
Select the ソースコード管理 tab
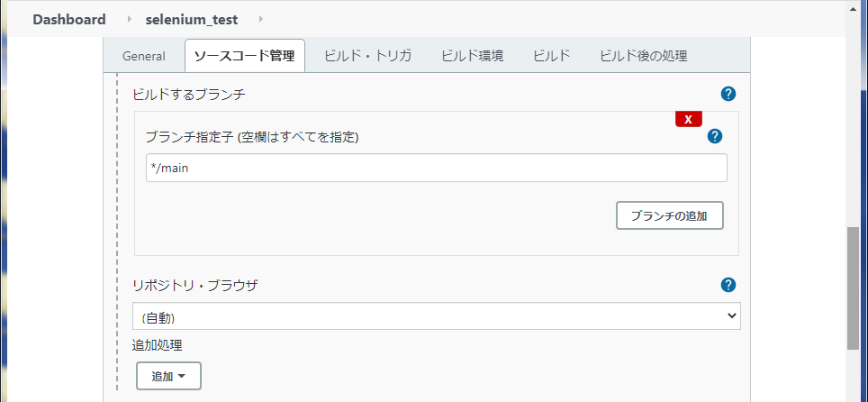[245, 56]
